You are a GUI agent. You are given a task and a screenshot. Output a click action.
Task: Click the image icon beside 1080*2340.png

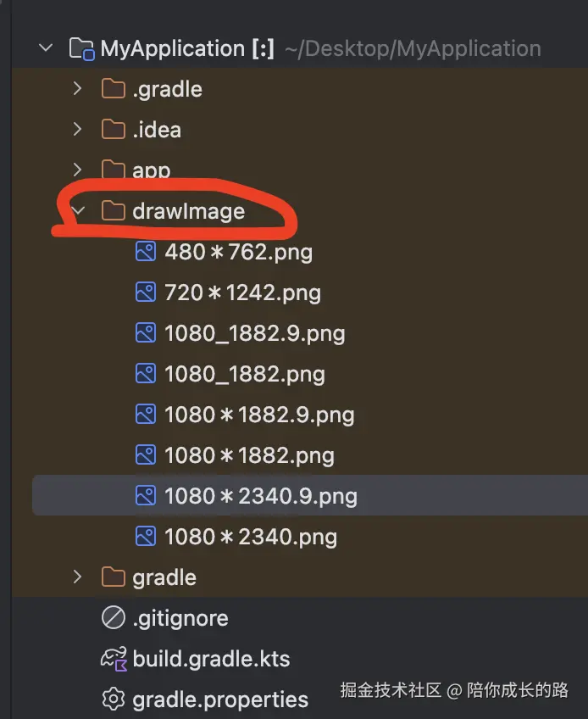(x=146, y=537)
